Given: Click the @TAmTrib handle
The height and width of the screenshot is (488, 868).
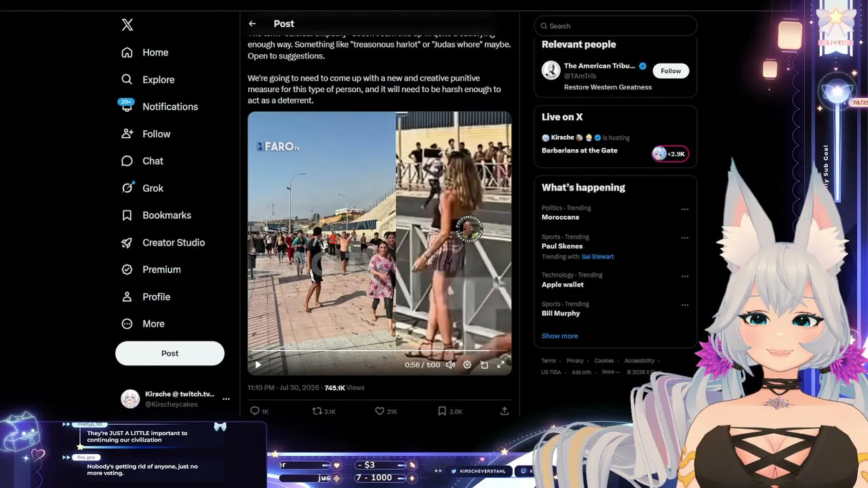Looking at the screenshot, I should click(x=580, y=76).
